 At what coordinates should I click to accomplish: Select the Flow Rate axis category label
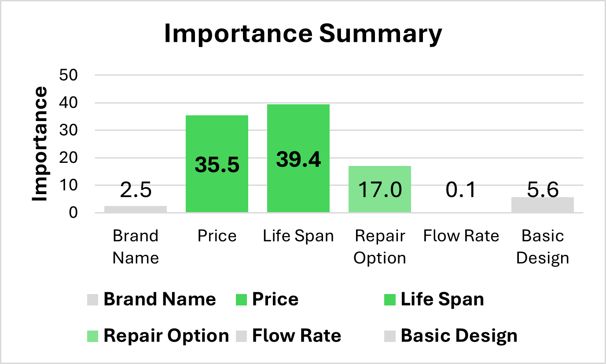tap(461, 236)
